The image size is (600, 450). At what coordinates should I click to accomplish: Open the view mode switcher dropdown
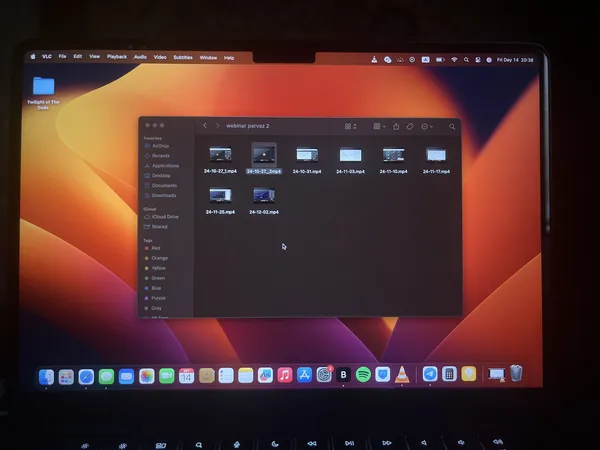point(351,127)
